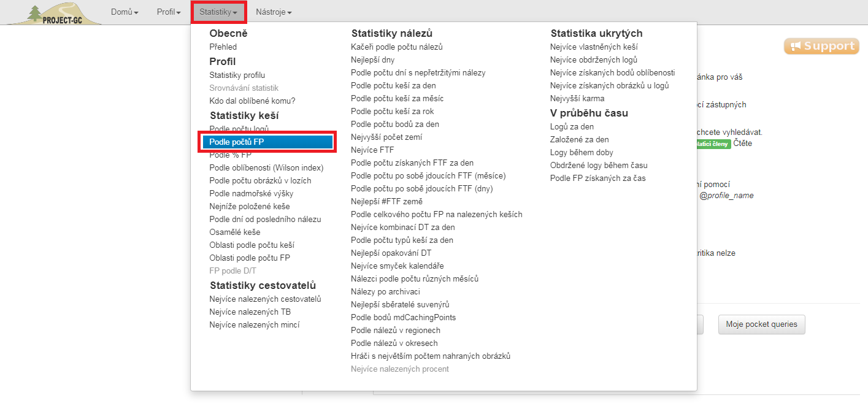
Task: Select Podle nálezů v okresech
Action: coord(394,343)
